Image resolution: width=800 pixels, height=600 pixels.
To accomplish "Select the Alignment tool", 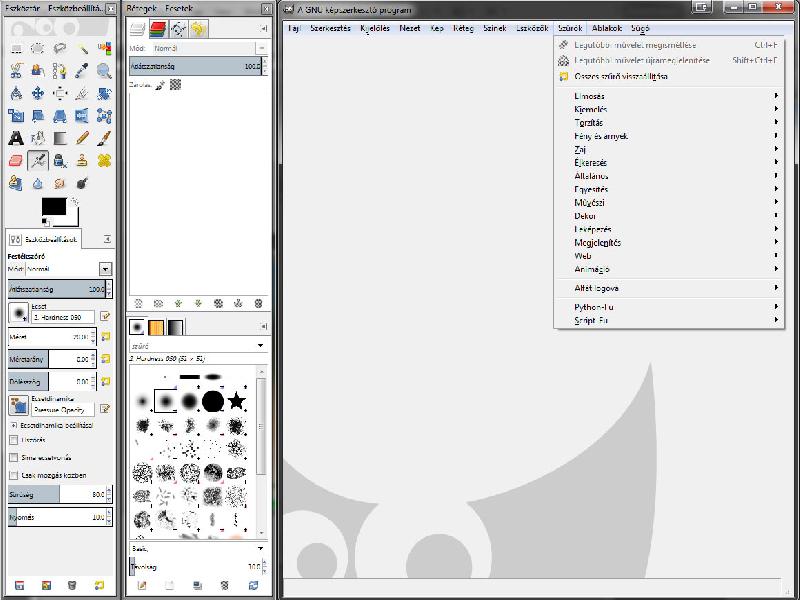I will [x=60, y=93].
